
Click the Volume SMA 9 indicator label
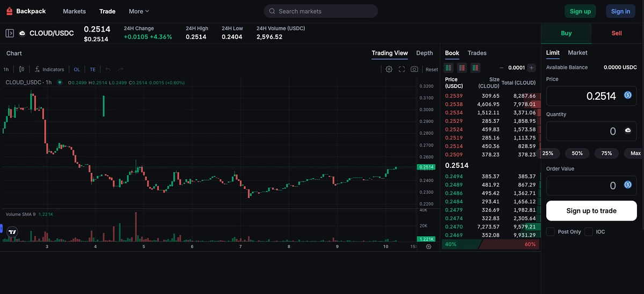point(21,215)
